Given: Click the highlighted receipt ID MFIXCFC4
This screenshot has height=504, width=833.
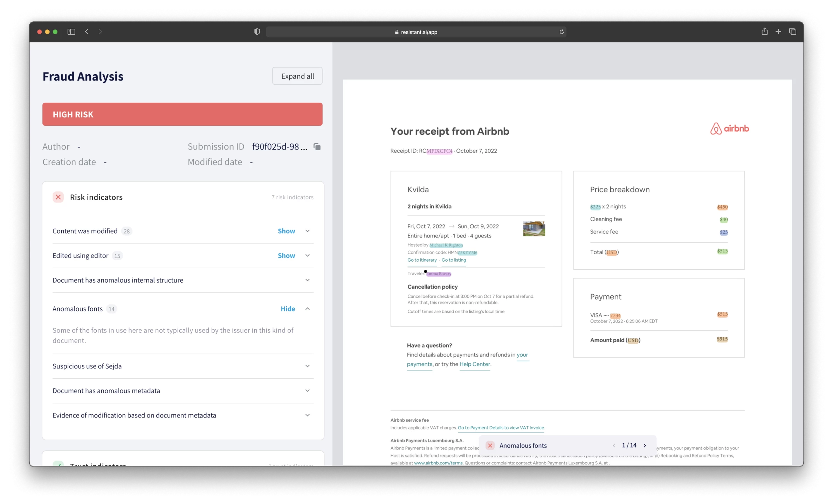Looking at the screenshot, I should click(439, 151).
